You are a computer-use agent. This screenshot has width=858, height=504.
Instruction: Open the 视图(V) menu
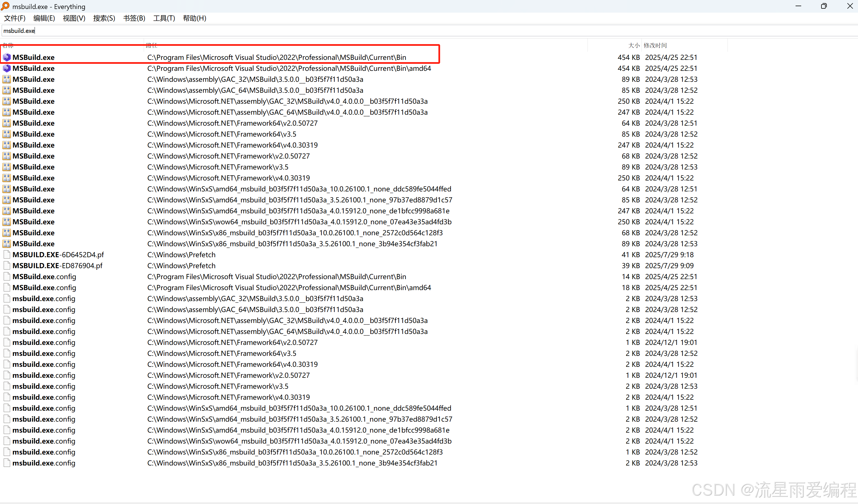pos(74,18)
